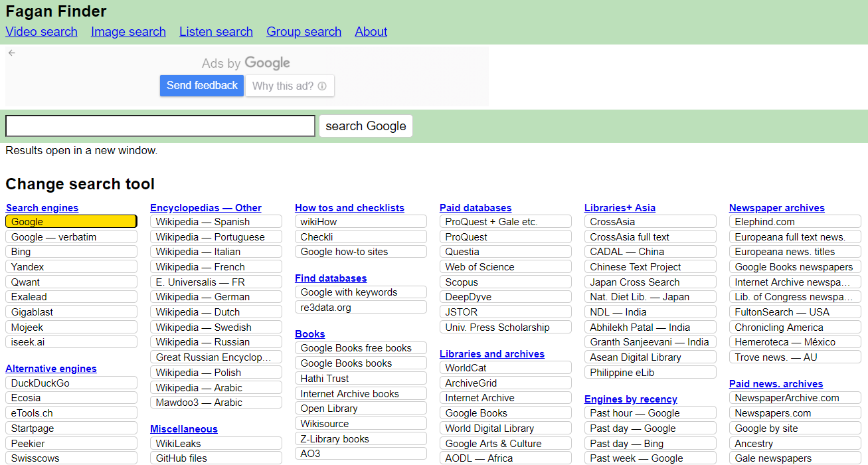The image size is (868, 465).
Task: Open the Newspaper archives category link
Action: (777, 208)
